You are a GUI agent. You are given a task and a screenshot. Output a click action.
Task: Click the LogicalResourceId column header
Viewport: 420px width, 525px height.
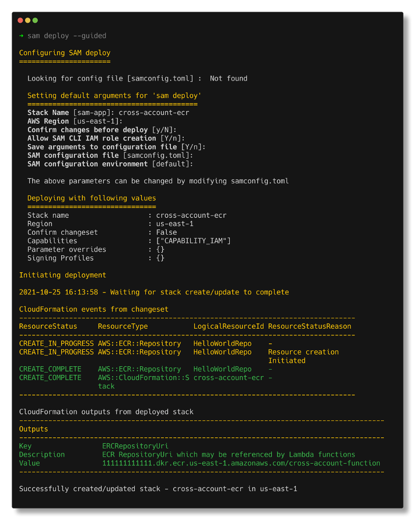coord(229,326)
